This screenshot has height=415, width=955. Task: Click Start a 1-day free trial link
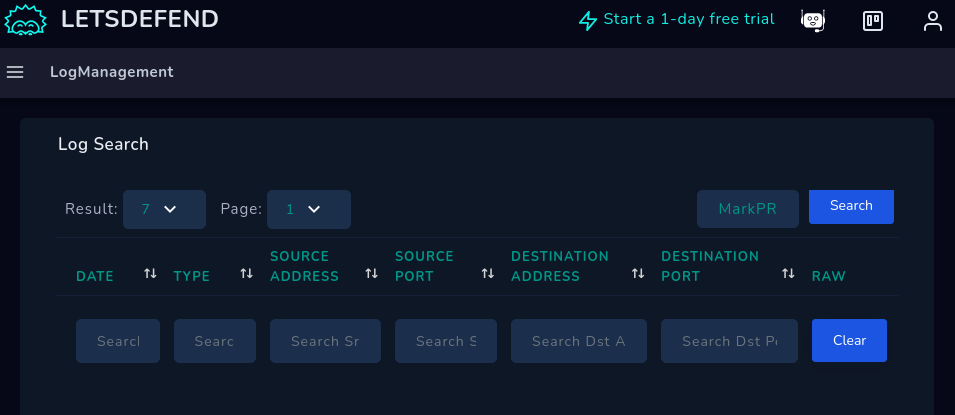pos(677,19)
